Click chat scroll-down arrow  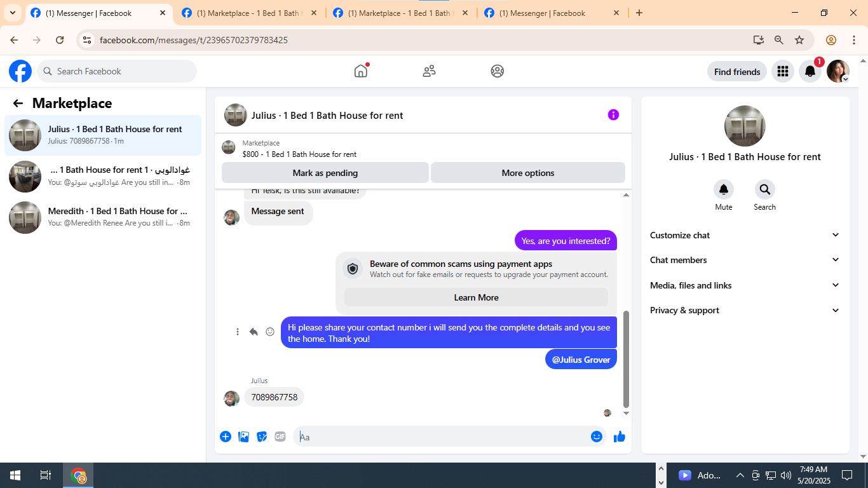pyautogui.click(x=626, y=413)
